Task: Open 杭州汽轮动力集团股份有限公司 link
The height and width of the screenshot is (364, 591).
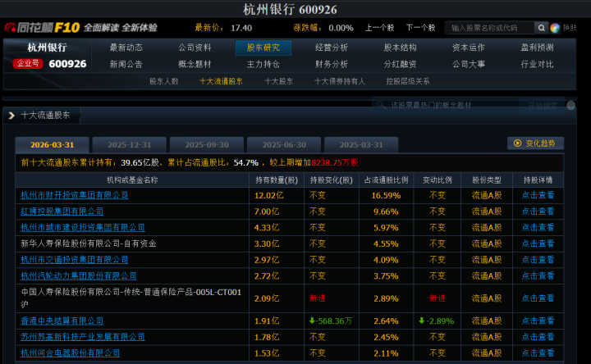Action: [x=79, y=276]
